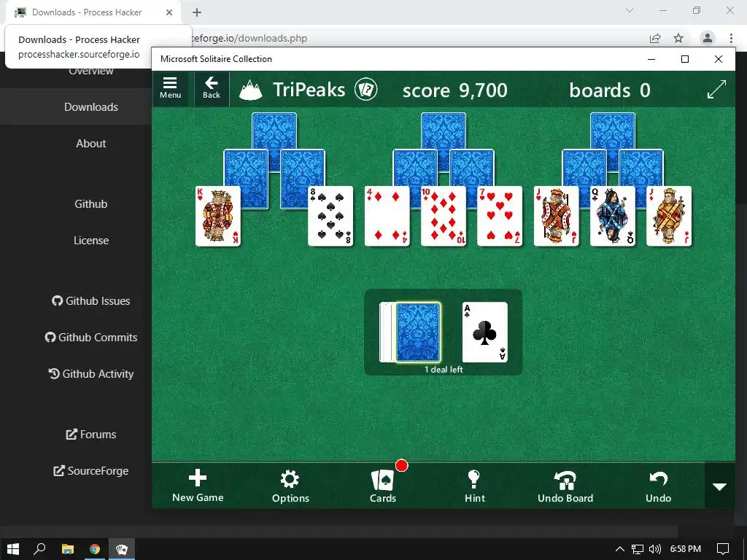Request a Hint with the lightbulb

(474, 486)
